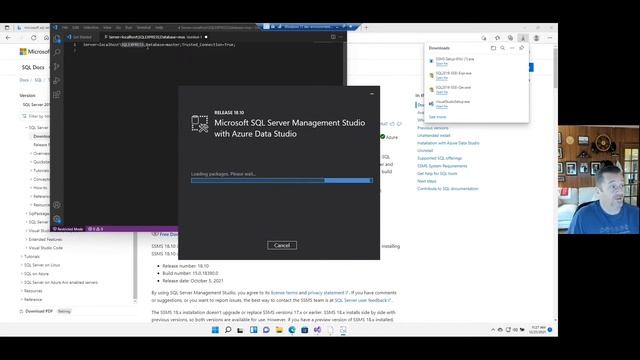Go to Unattended install section link
Image resolution: width=640 pixels, height=360 pixels.
click(x=433, y=135)
